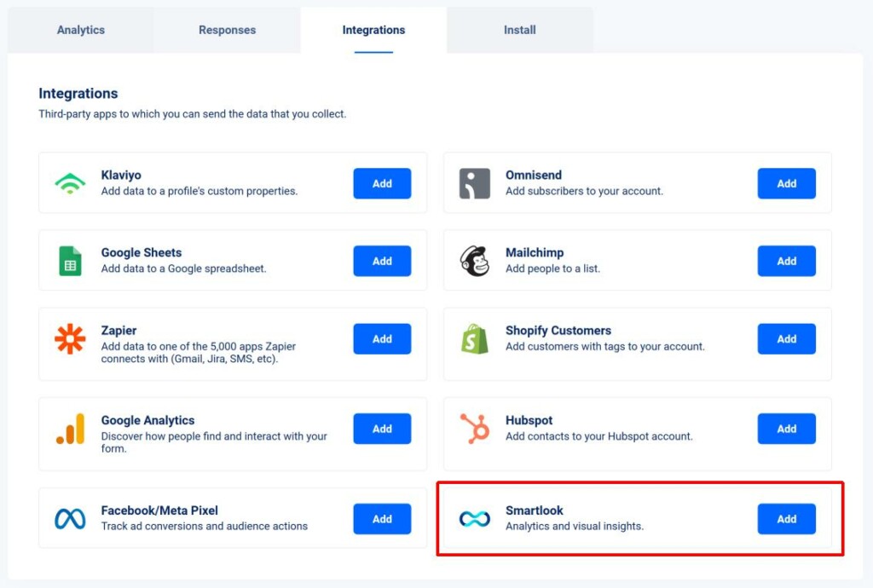Image resolution: width=873 pixels, height=588 pixels.
Task: Select the Integrations tab
Action: (x=373, y=30)
